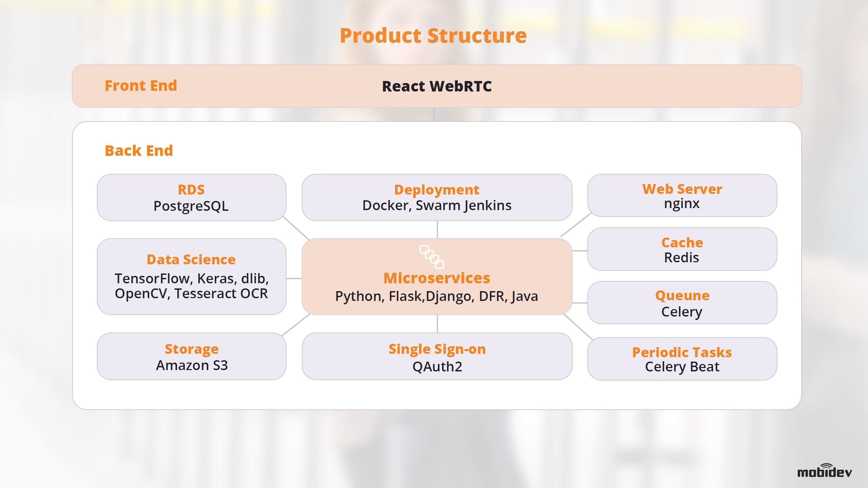The width and height of the screenshot is (868, 488).
Task: Select the Storage Amazon S3 box
Action: [x=192, y=357]
